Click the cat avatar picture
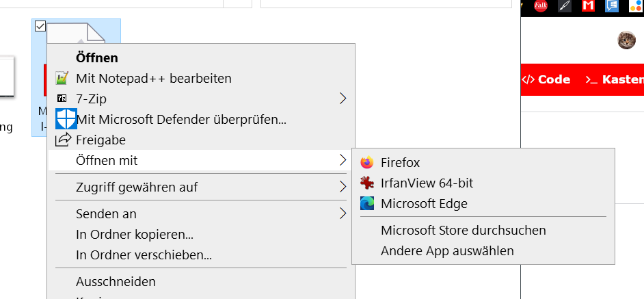The height and width of the screenshot is (299, 644). [x=626, y=40]
